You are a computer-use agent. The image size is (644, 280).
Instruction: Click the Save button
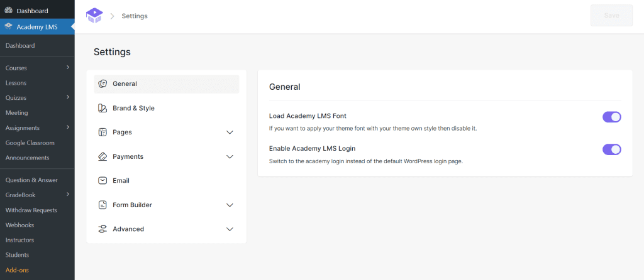point(611,16)
